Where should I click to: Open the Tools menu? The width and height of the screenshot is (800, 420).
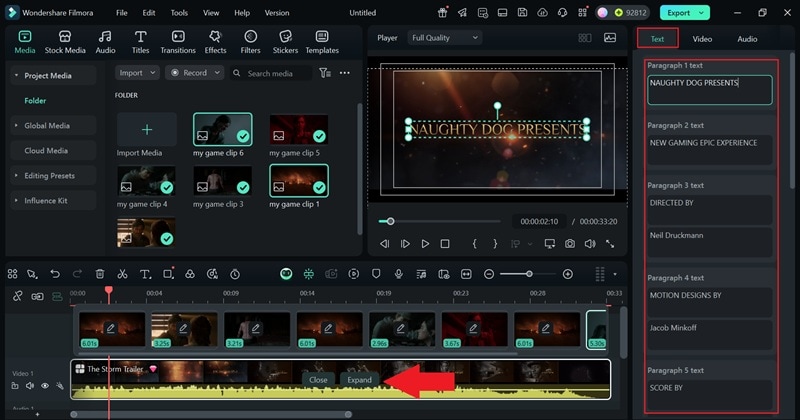pos(179,13)
